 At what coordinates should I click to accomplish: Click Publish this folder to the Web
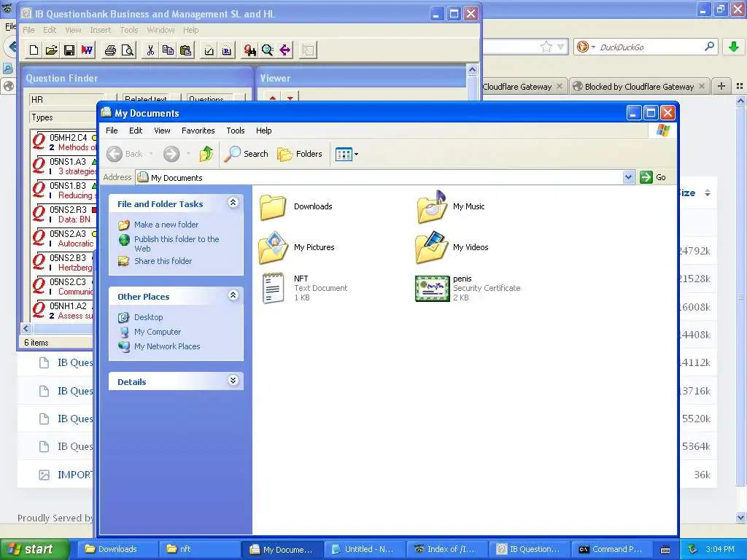[x=177, y=244]
